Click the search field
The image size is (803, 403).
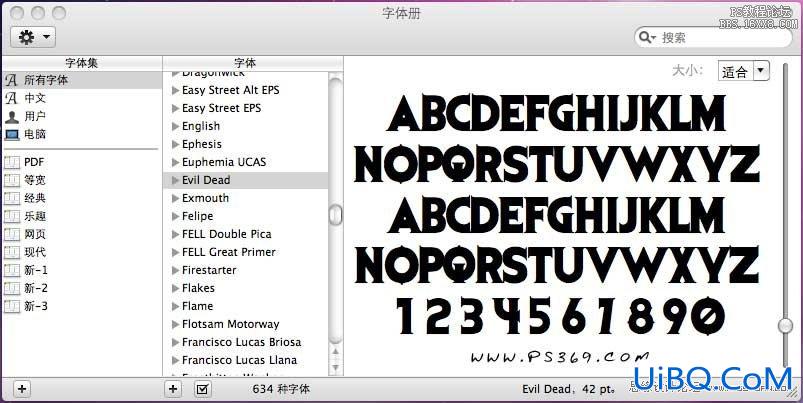713,37
